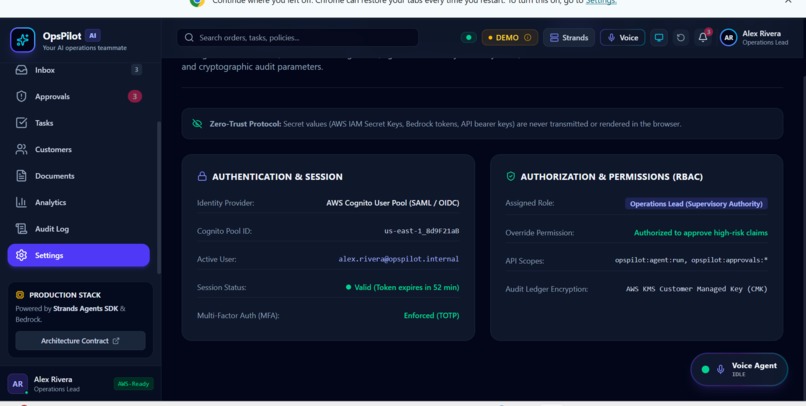Image resolution: width=806 pixels, height=406 pixels.
Task: Click alex.rivera@opspilot.internal email
Action: [x=398, y=259]
